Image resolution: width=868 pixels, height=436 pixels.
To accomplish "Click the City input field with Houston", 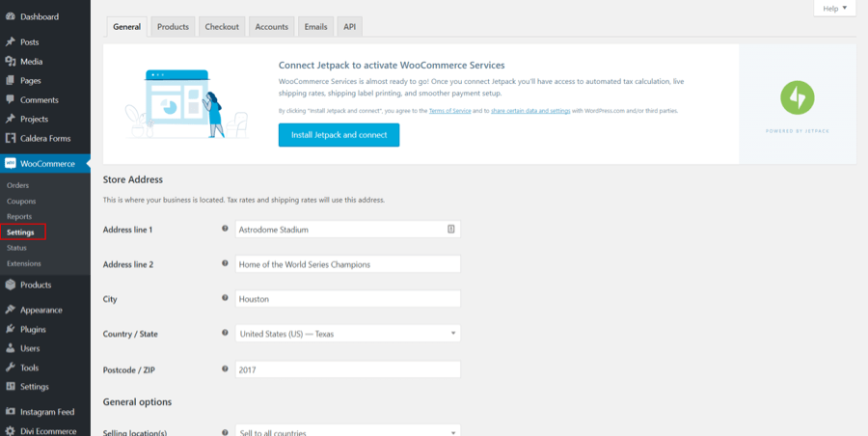I will [x=347, y=299].
